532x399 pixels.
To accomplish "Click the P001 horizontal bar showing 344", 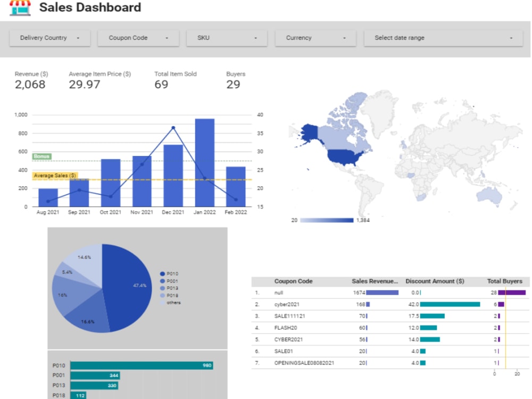I will [x=95, y=375].
